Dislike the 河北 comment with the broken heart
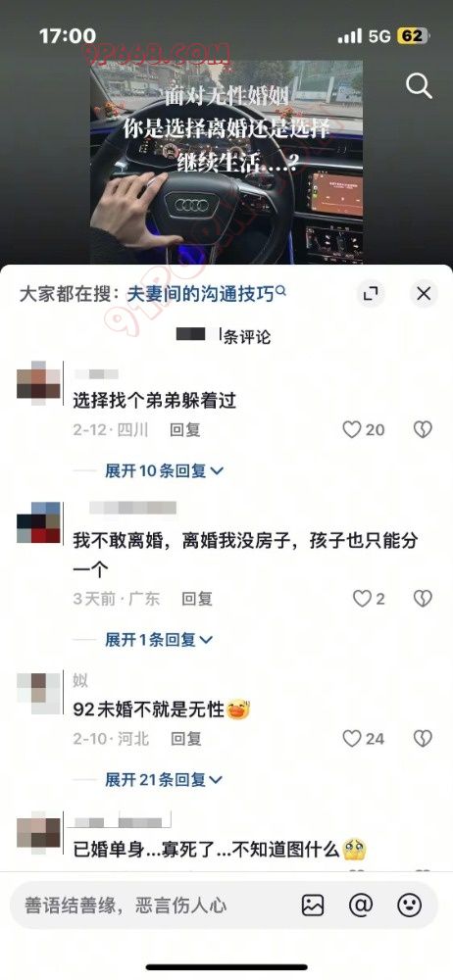Image resolution: width=453 pixels, height=980 pixels. click(423, 739)
